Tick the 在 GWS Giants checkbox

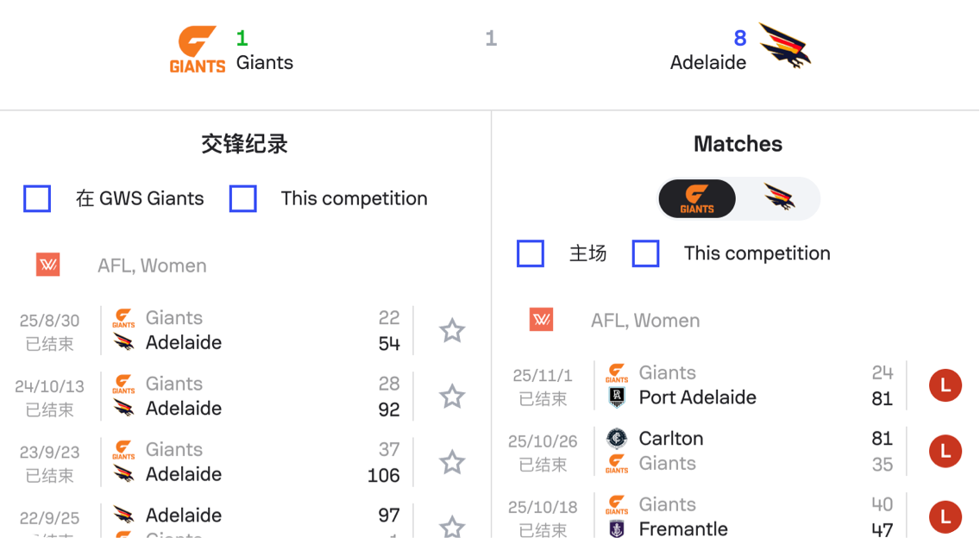coord(37,198)
